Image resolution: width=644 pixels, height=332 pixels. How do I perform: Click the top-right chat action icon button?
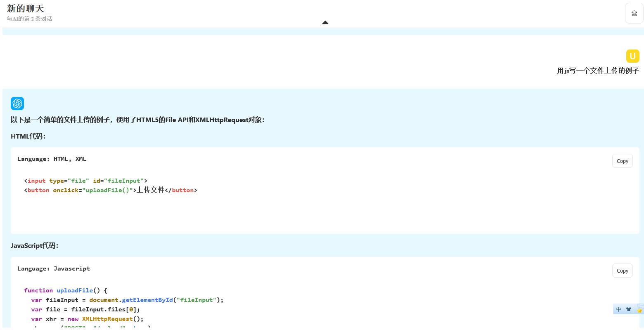pos(634,13)
